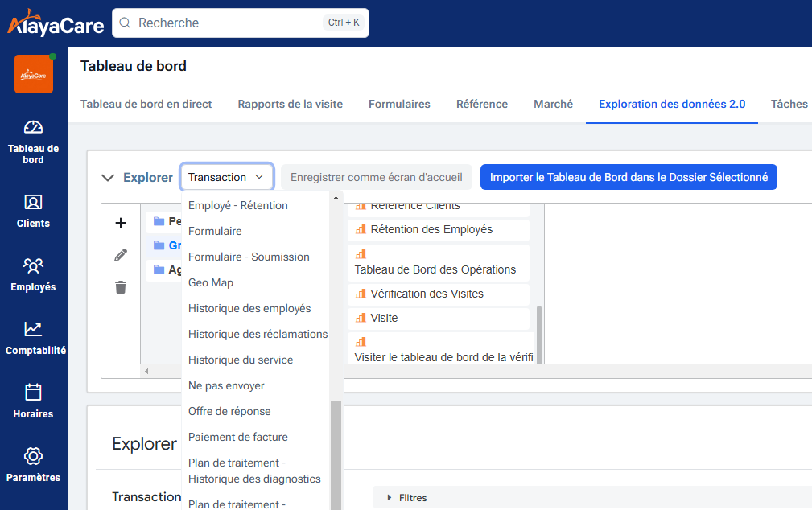Open the orange AlayaCare agency tile
Viewport: 812px width, 510px height.
[x=34, y=74]
